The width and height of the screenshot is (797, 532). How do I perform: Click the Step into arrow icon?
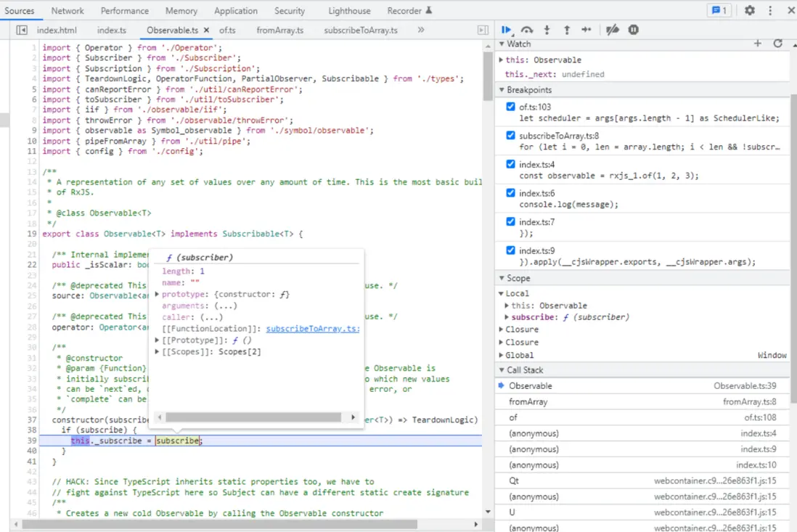tap(547, 30)
